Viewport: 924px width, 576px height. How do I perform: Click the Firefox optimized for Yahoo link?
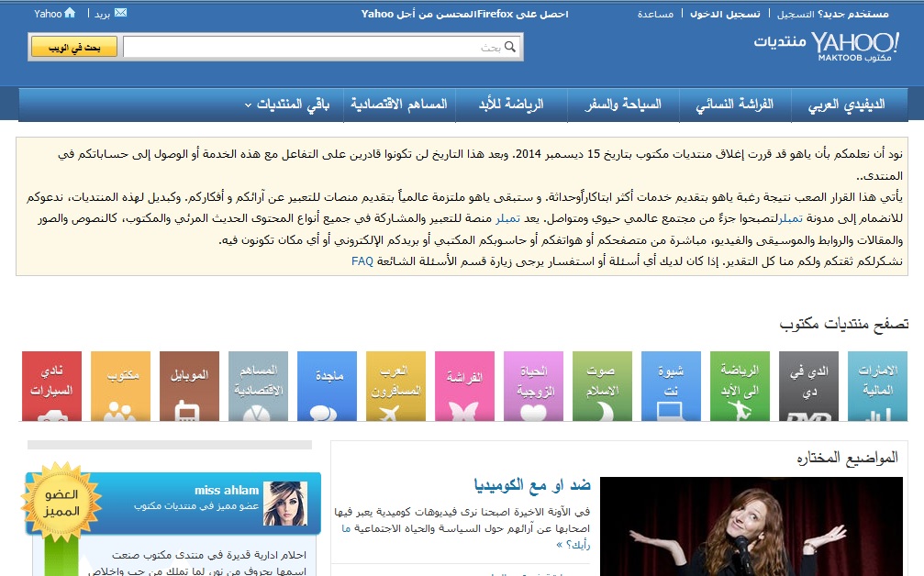point(465,14)
